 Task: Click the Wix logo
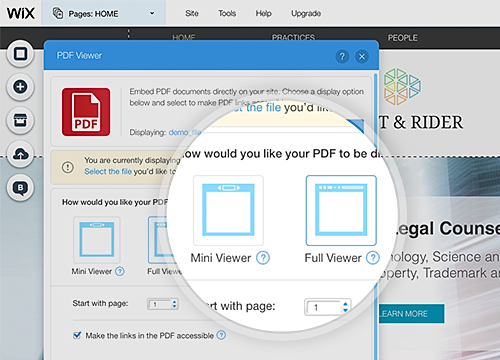coord(21,13)
